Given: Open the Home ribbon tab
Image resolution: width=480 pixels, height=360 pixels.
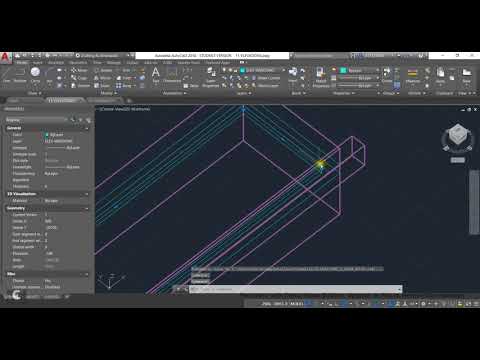Looking at the screenshot, I should coord(22,63).
